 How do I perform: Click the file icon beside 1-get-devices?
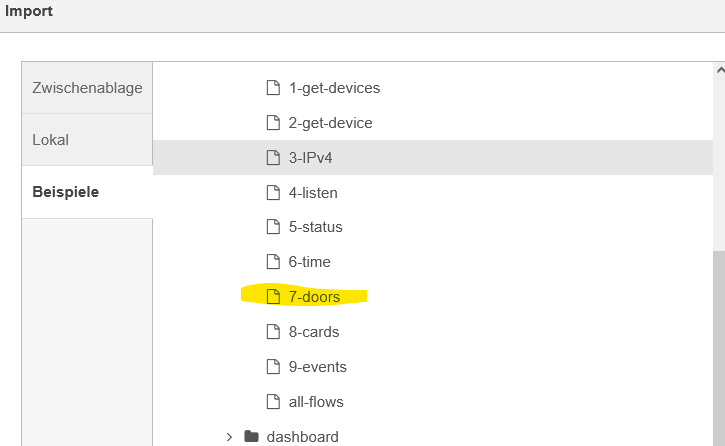click(273, 87)
